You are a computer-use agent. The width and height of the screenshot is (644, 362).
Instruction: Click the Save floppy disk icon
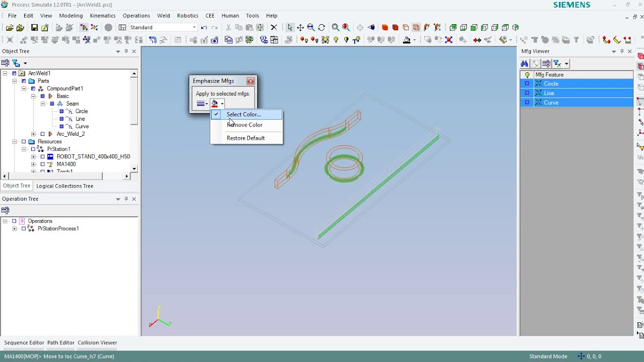(34, 28)
